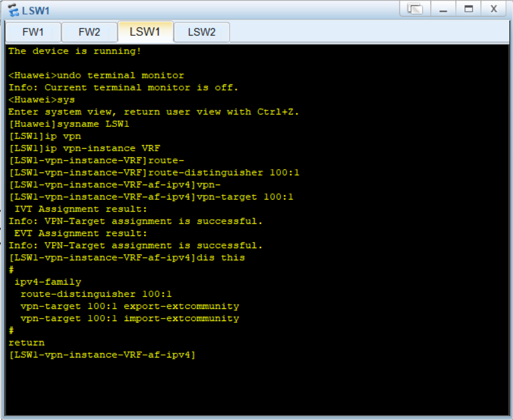Click the '<Huawei>sys' command line

pos(41,100)
